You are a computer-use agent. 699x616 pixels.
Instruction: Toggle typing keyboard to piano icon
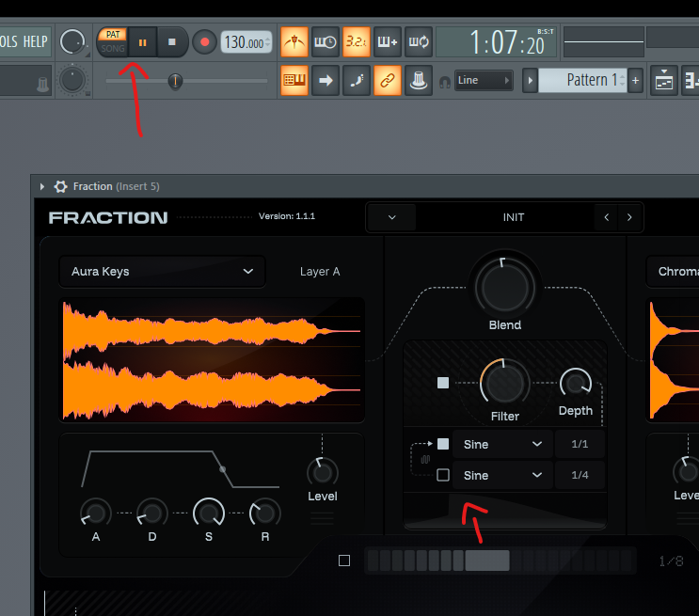tap(294, 81)
